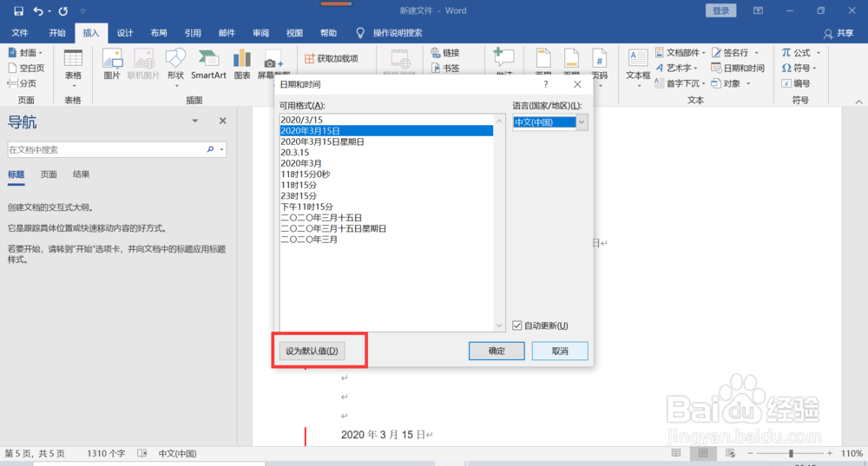
Task: Adjust the zoom slider handle
Action: tap(791, 453)
